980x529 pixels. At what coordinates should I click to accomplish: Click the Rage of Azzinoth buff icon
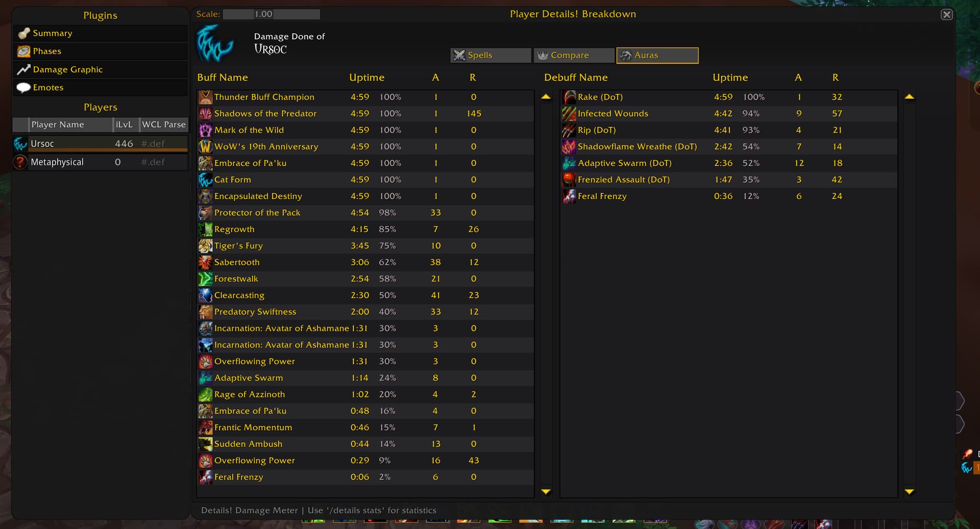click(205, 394)
